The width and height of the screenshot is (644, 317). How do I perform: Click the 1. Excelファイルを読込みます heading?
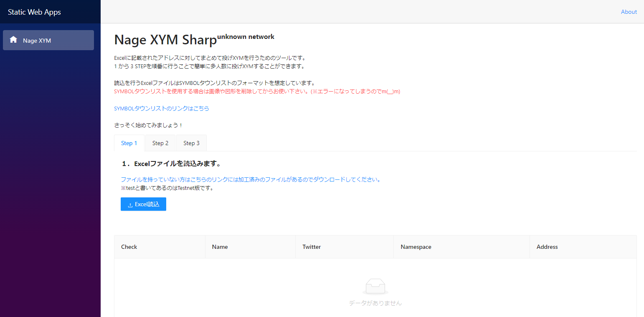pyautogui.click(x=171, y=163)
